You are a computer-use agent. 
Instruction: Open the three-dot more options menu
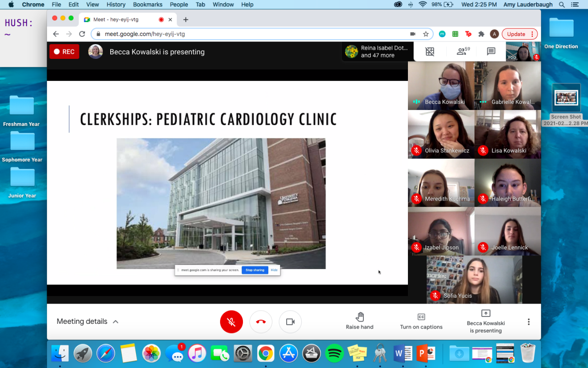[529, 322]
